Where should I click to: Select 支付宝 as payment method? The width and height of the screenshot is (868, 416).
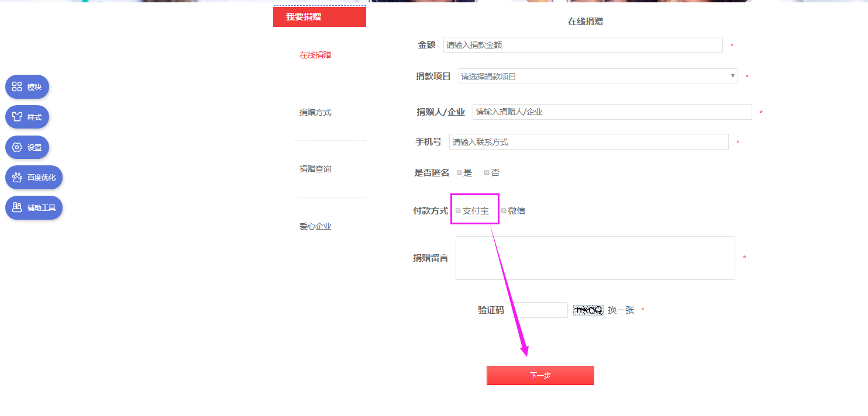tap(459, 211)
